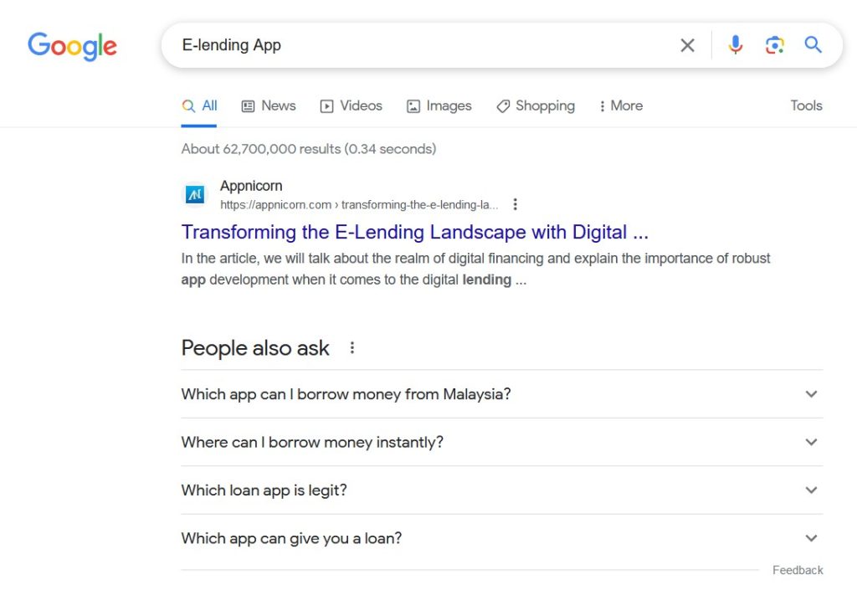The height and width of the screenshot is (616, 857).
Task: Clear the search box text
Action: 687,45
